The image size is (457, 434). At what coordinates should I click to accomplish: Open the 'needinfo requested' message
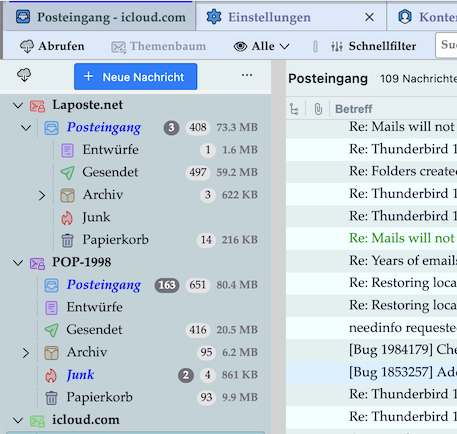pos(371,328)
